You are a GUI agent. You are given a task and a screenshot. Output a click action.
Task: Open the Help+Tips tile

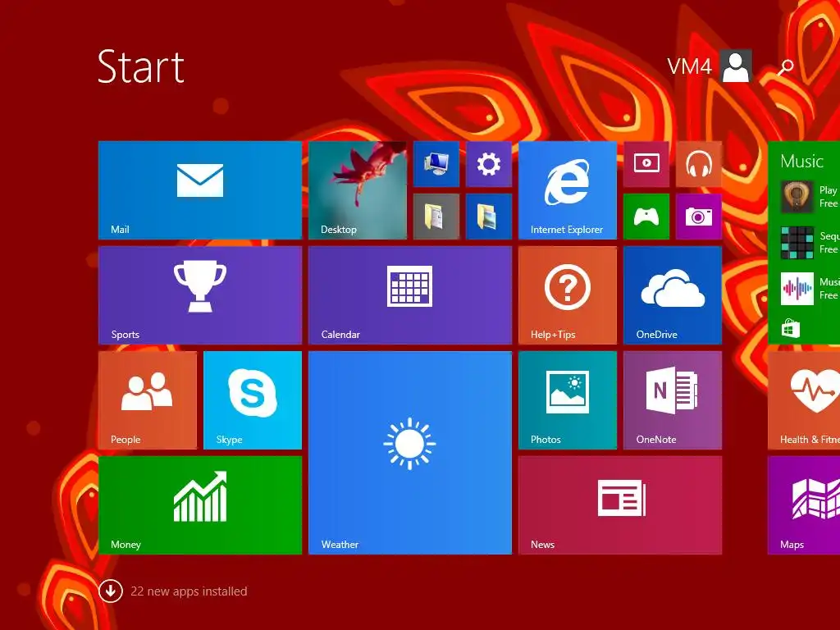tap(568, 295)
